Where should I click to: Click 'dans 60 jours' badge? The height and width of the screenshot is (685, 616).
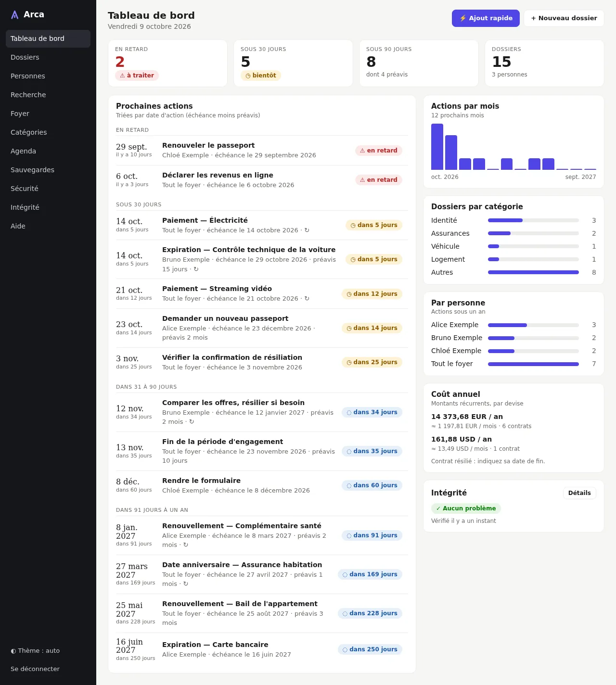coord(372,485)
